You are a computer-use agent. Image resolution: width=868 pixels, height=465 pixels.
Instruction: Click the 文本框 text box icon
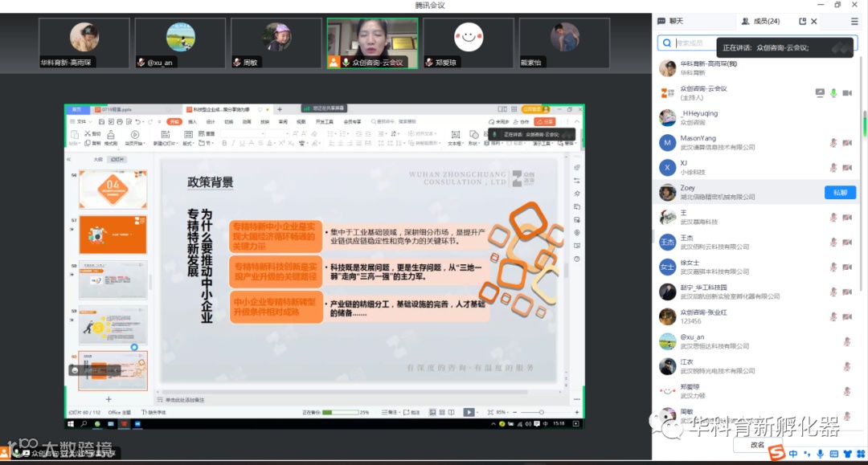pyautogui.click(x=455, y=135)
